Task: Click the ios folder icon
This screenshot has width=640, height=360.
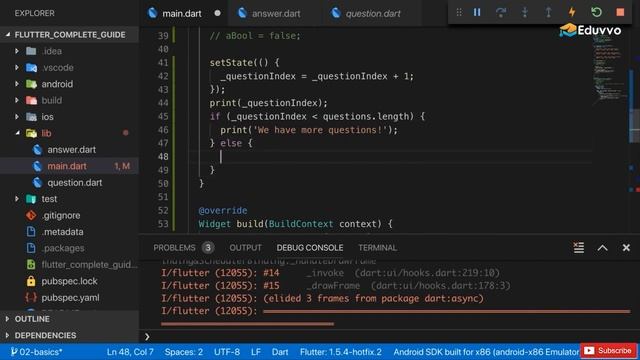Action: (31, 117)
